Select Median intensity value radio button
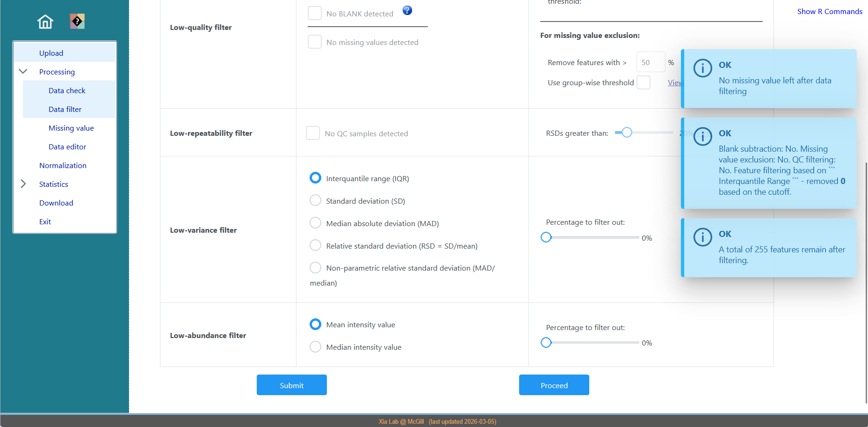Image resolution: width=868 pixels, height=427 pixels. coord(316,347)
